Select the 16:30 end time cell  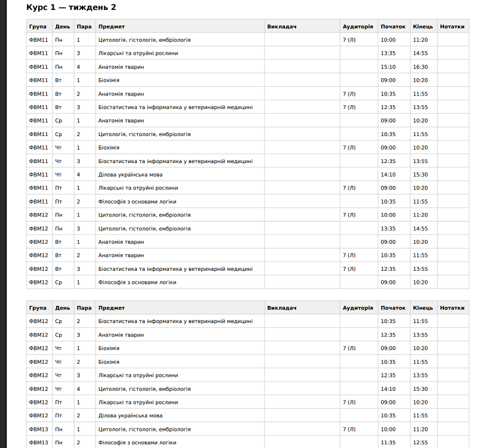click(420, 67)
